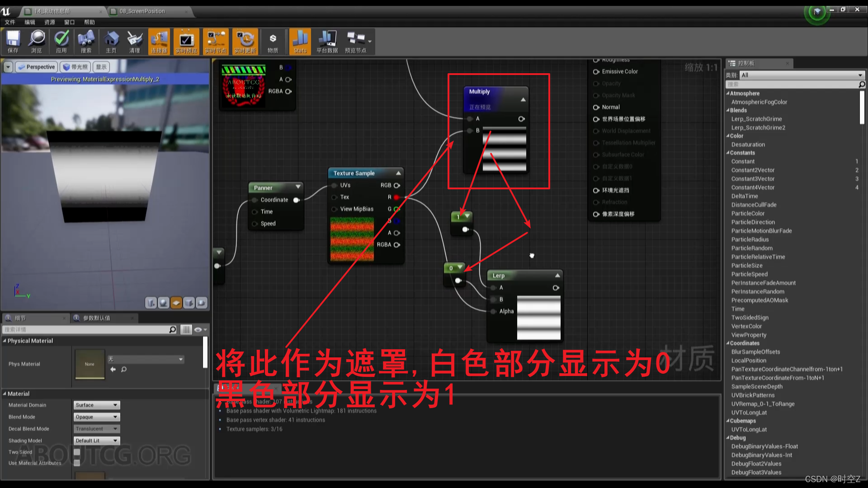Image resolution: width=868 pixels, height=488 pixels.
Task: Open the Shading Model dropdown
Action: [96, 441]
